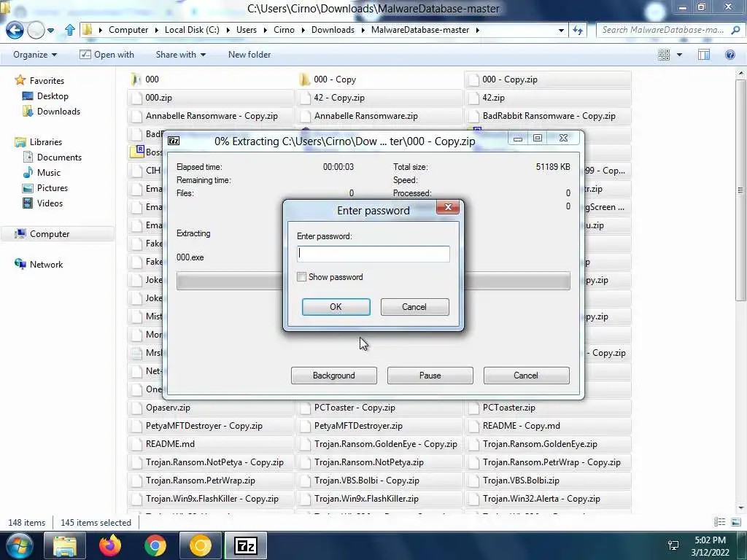The image size is (747, 560).
Task: Click the search magnifier icon
Action: coord(735,30)
